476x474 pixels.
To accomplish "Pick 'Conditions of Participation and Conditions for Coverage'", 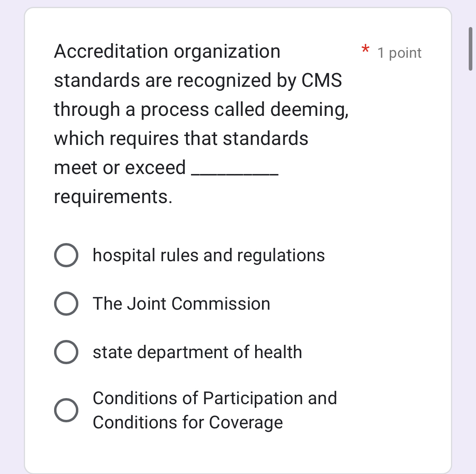I will pyautogui.click(x=66, y=410).
